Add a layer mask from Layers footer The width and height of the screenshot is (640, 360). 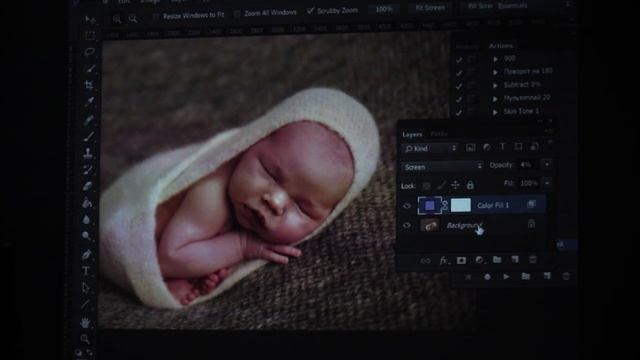click(461, 260)
